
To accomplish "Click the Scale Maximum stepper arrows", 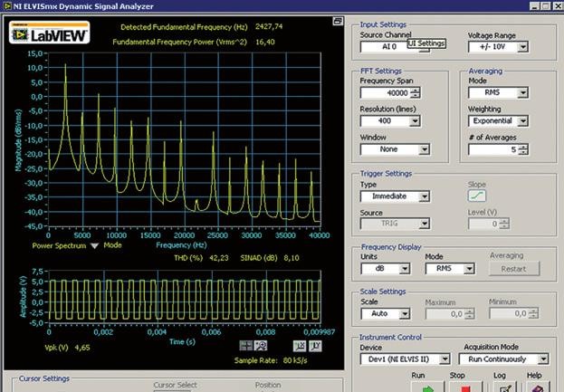I will (470, 314).
